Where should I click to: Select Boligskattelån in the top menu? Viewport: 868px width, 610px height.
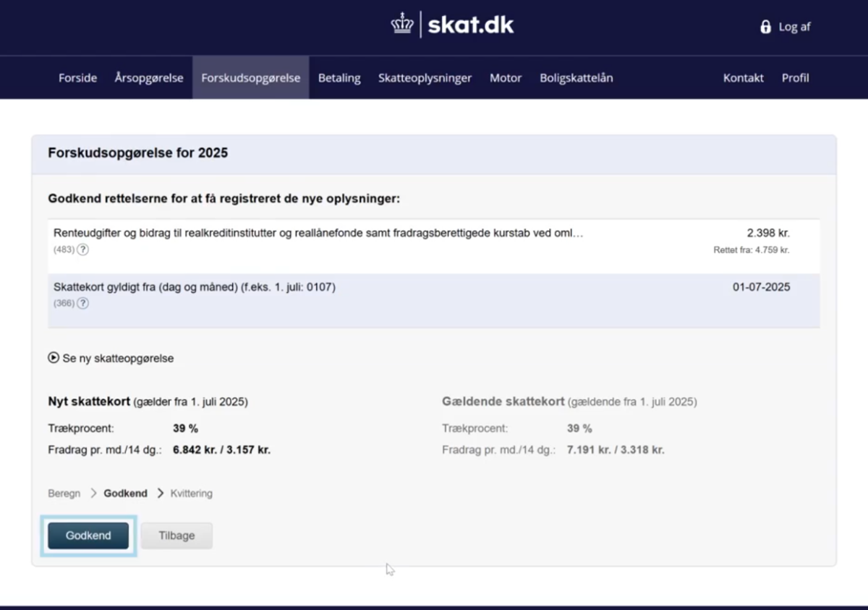click(x=576, y=77)
